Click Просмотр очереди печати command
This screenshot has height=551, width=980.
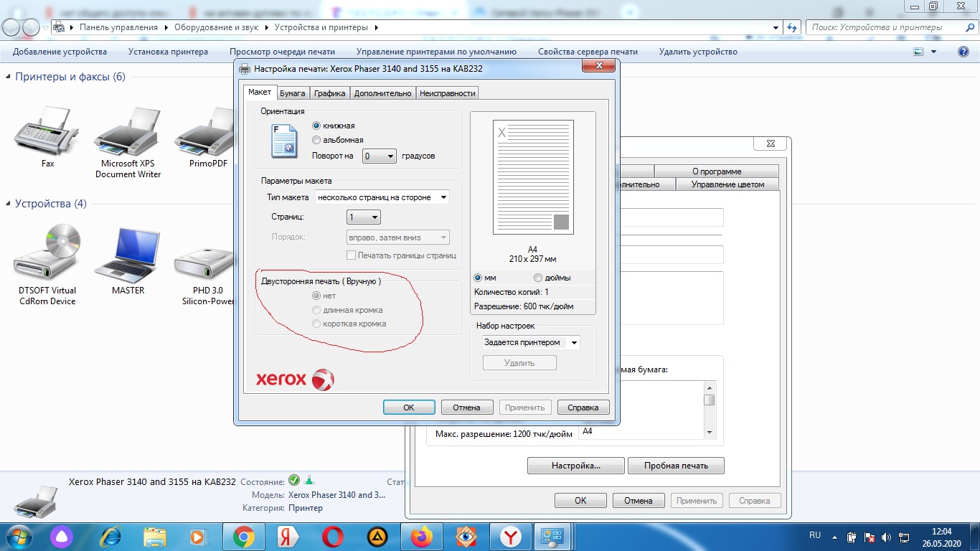click(x=282, y=52)
